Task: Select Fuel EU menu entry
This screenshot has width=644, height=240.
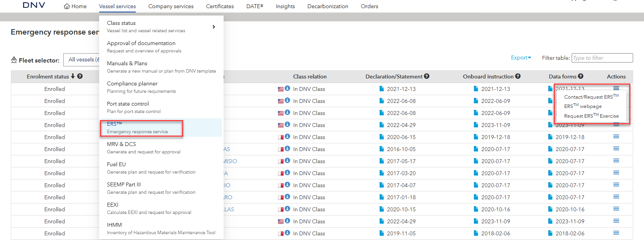Action: pyautogui.click(x=161, y=168)
